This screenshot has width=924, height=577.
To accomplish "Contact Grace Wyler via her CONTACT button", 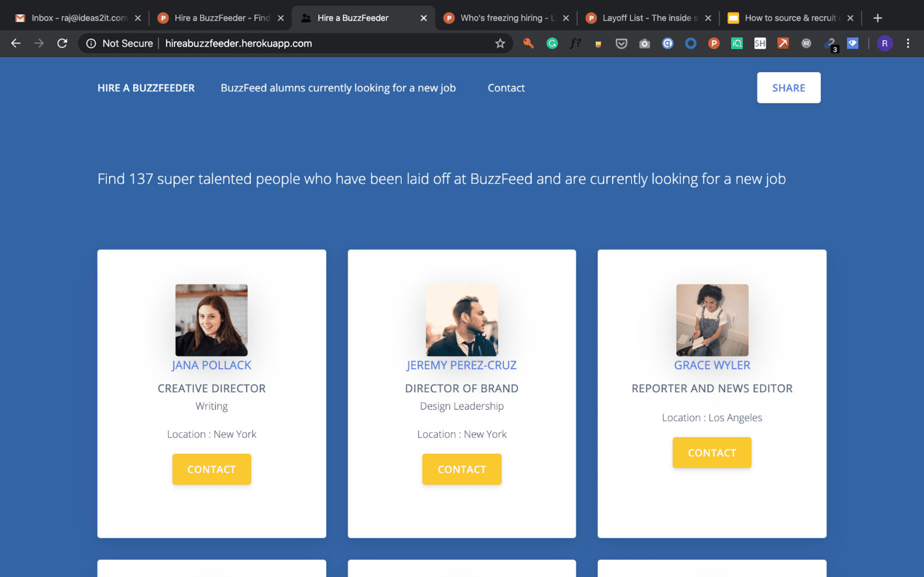I will pyautogui.click(x=711, y=453).
